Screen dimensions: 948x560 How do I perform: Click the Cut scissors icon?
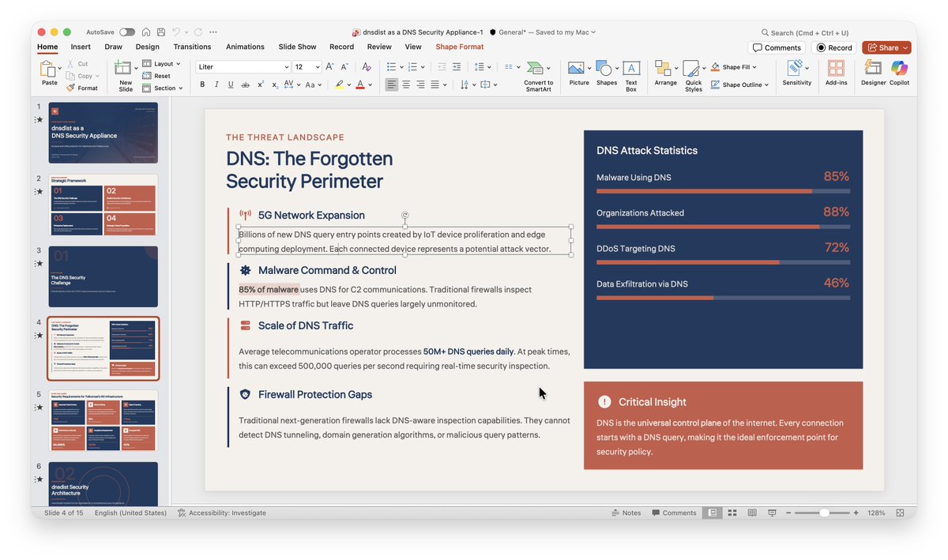point(70,64)
